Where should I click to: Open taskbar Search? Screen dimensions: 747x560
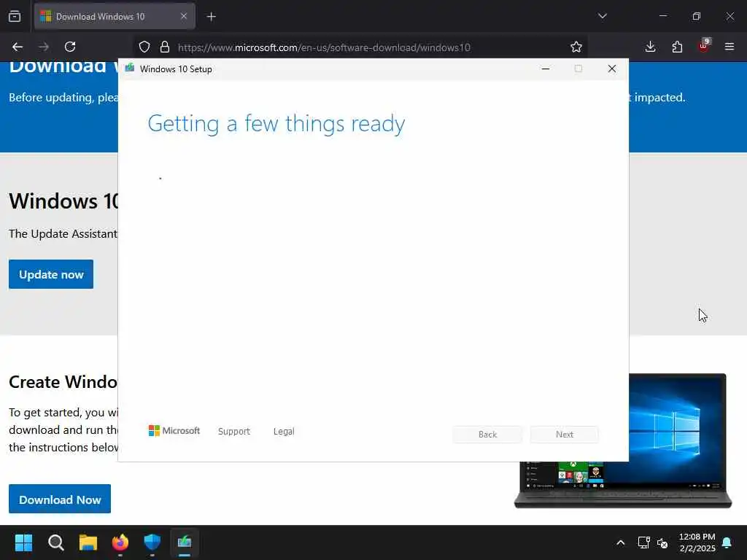55,542
